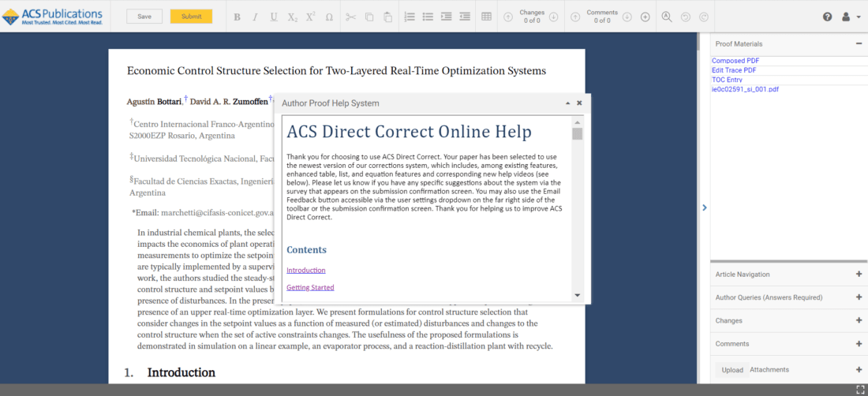Click the Getting Started help link
This screenshot has width=868, height=396.
tap(310, 288)
